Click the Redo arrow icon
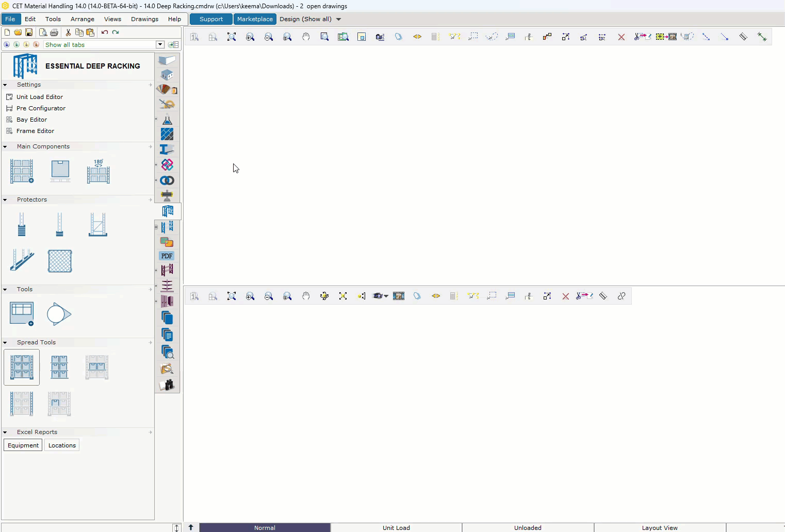 tap(116, 32)
